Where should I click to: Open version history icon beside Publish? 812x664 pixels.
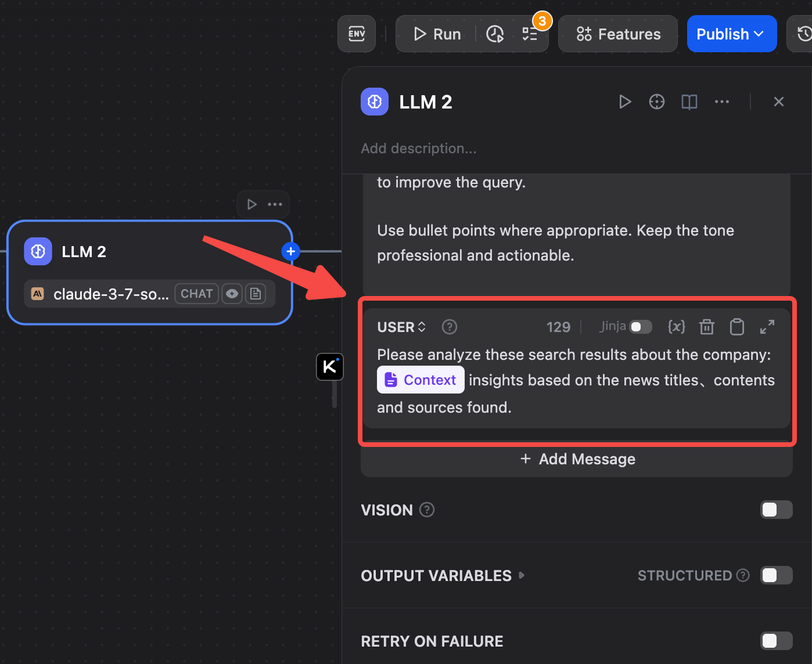pos(803,34)
